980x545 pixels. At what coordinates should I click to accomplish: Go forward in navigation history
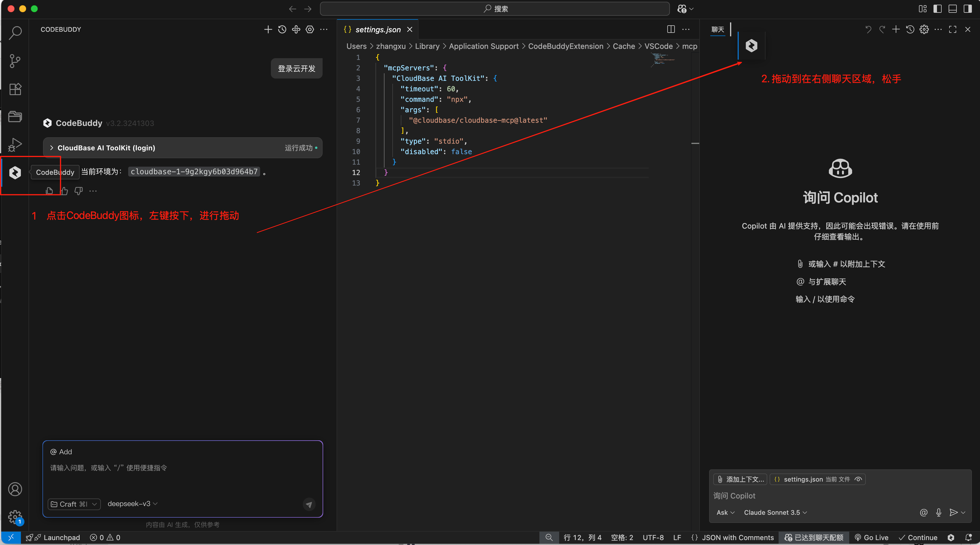click(308, 9)
